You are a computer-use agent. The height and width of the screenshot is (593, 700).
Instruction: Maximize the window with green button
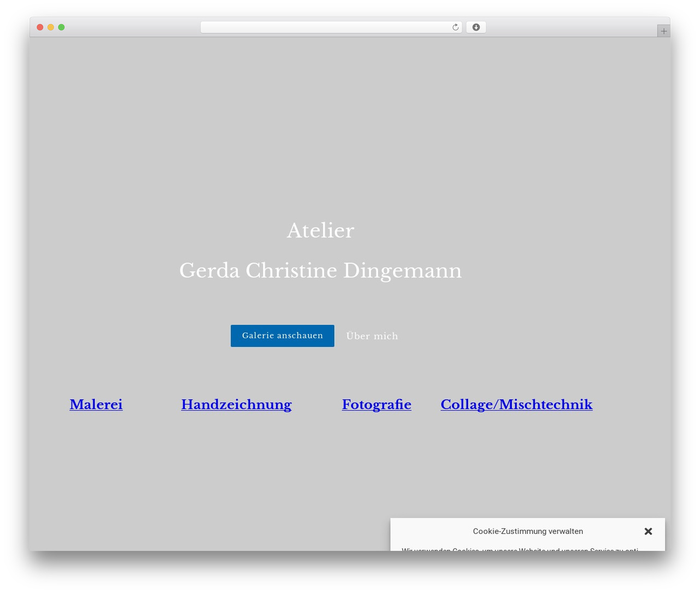61,27
